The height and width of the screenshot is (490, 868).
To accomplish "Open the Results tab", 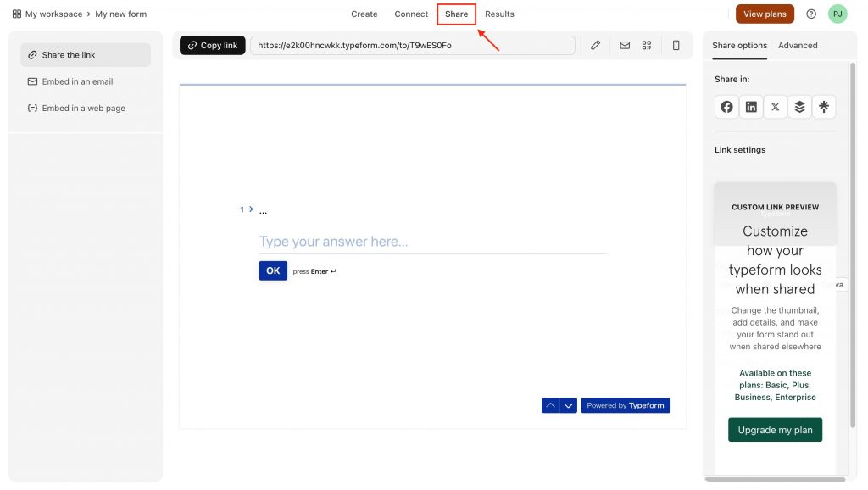I will [x=499, y=14].
